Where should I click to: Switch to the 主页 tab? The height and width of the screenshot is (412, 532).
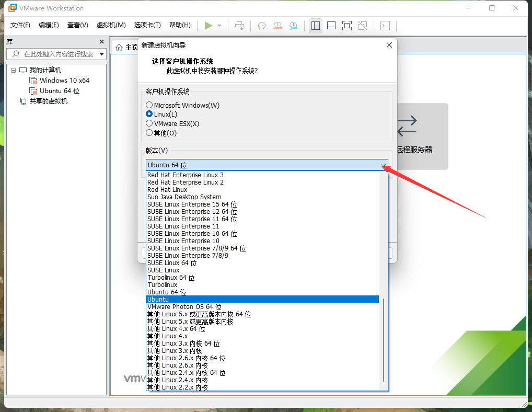click(126, 47)
